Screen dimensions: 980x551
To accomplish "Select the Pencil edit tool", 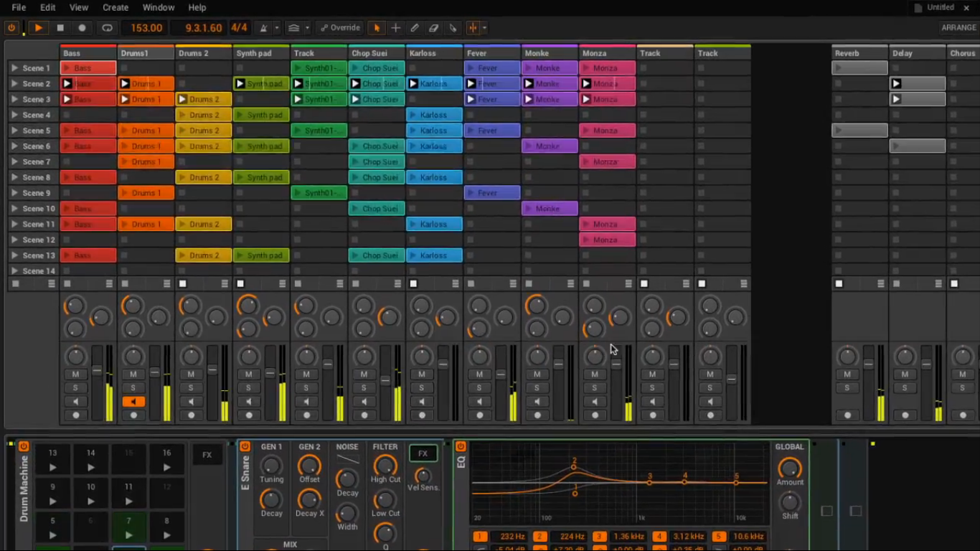I will (x=414, y=28).
